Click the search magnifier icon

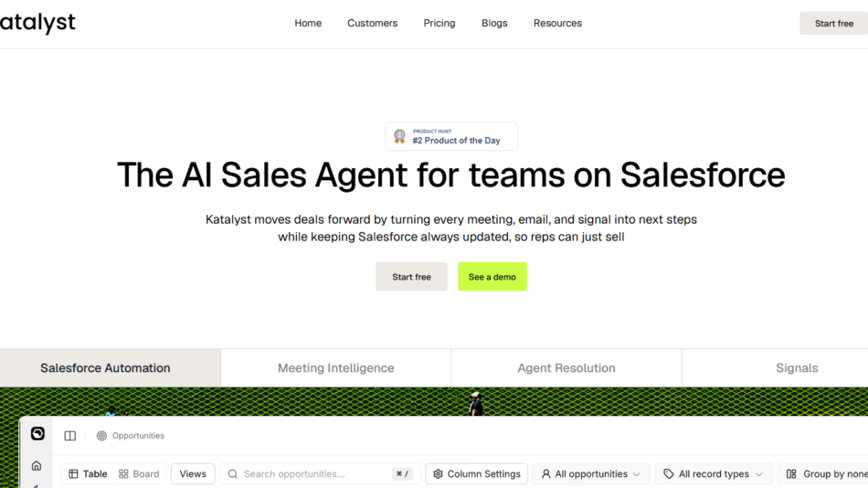[232, 473]
